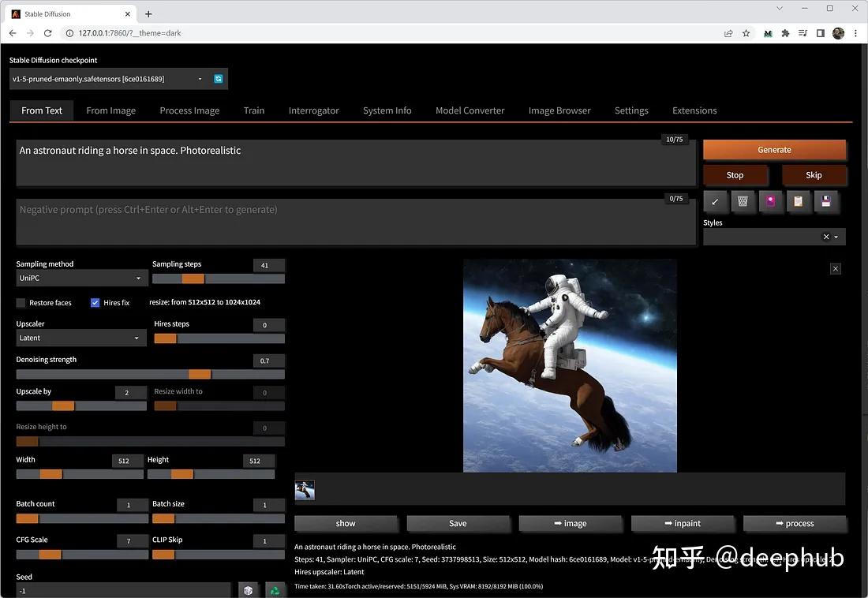Viewport: 868px width, 598px height.
Task: Disable the Hires fix checkbox
Action: [x=95, y=302]
